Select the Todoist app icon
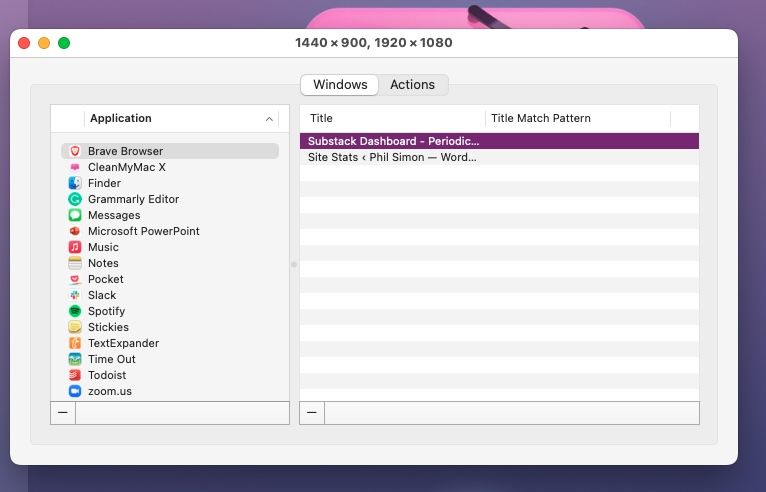This screenshot has height=492, width=766. pos(75,375)
